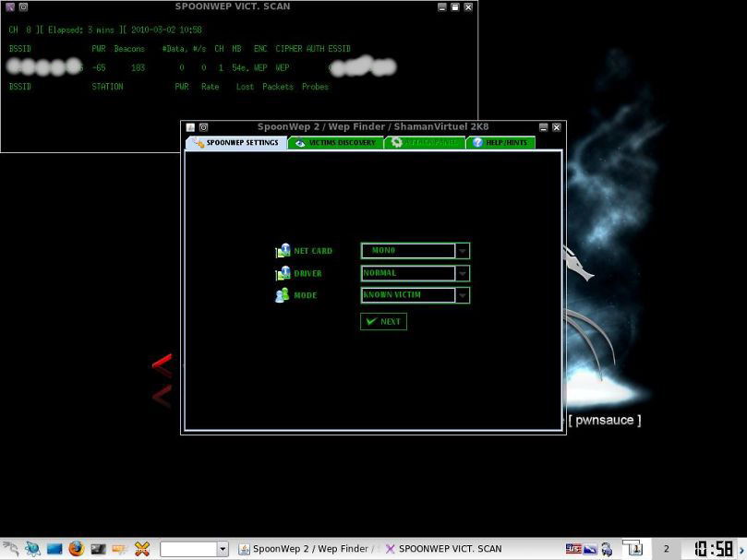Image resolution: width=747 pixels, height=560 pixels.
Task: Click the small arrow at the taskbar's right edge
Action: click(x=742, y=550)
